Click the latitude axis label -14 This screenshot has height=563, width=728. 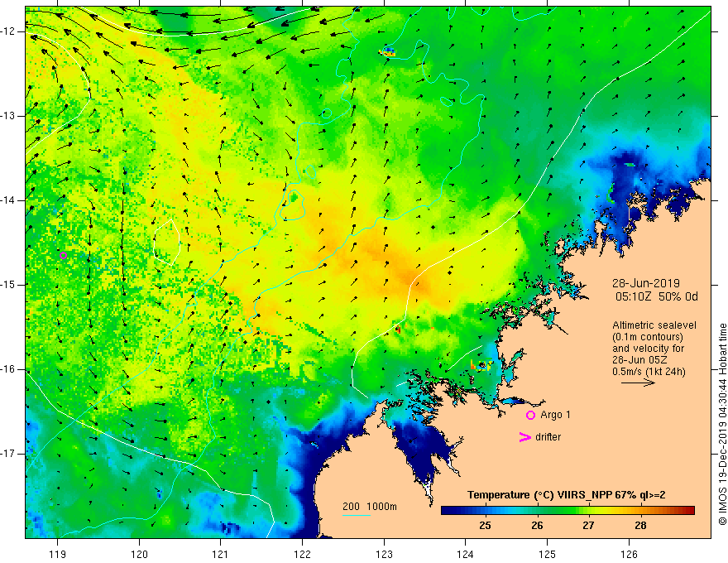point(8,200)
